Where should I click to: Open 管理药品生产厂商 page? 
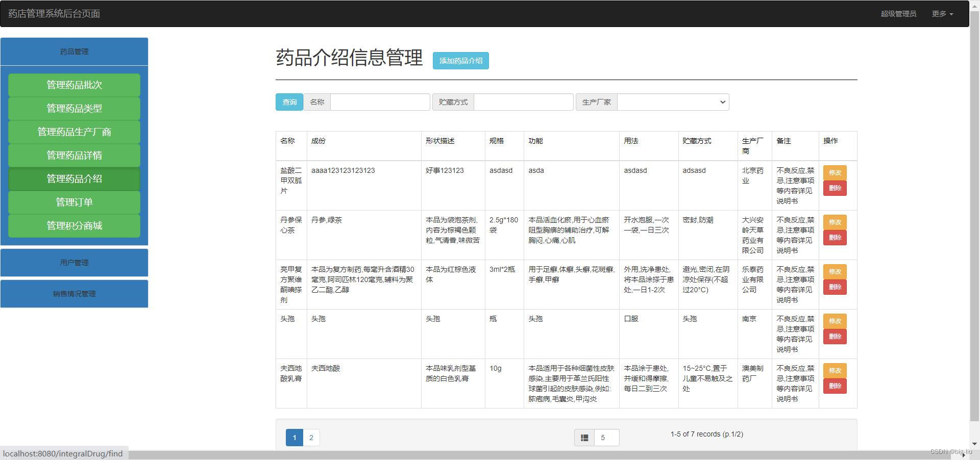click(x=74, y=132)
